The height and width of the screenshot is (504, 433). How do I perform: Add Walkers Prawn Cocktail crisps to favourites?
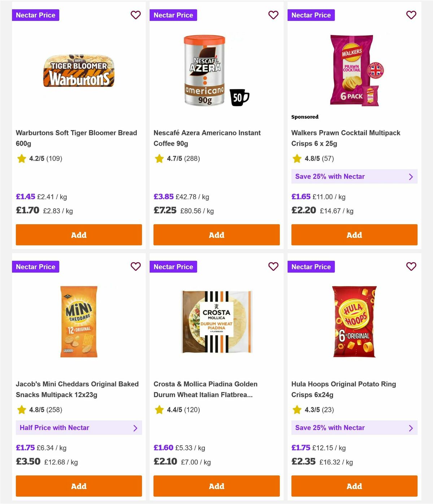tap(411, 15)
